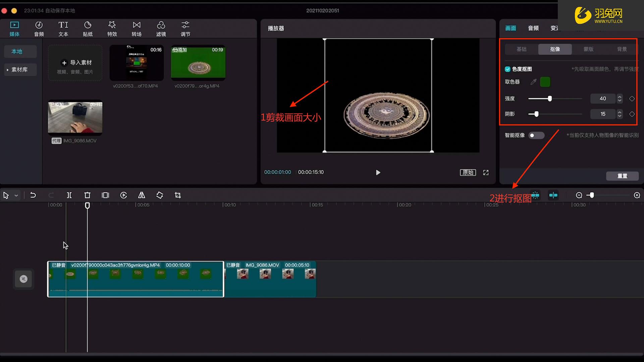Switch to the 音频 tab in properties panel
644x362 pixels.
533,28
